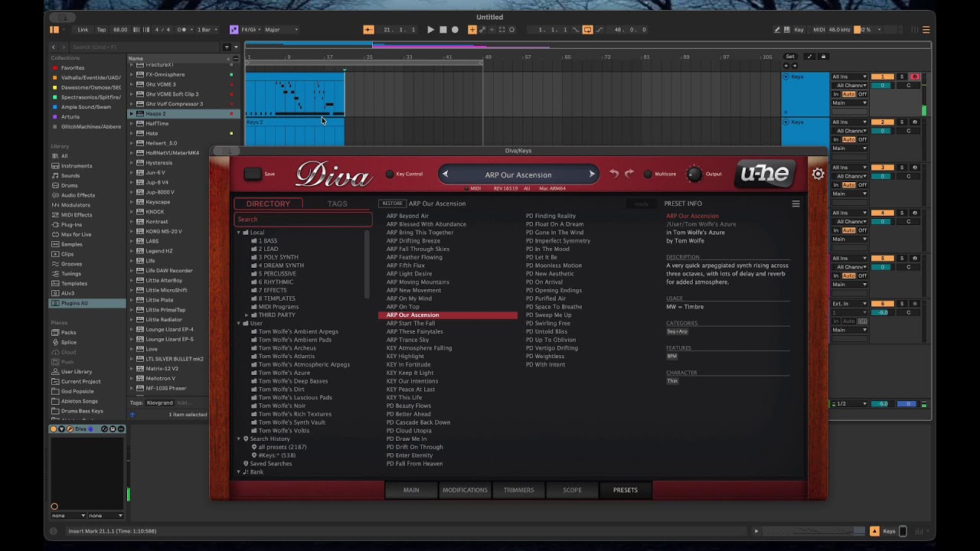Expand the Haaze 2 plugin entry
The height and width of the screenshot is (551, 980).
tap(132, 113)
